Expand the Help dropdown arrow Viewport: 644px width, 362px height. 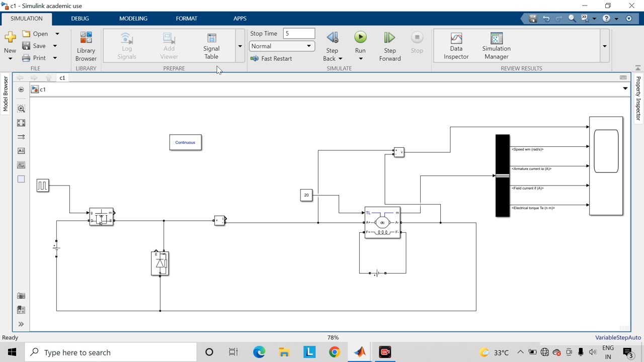click(617, 19)
